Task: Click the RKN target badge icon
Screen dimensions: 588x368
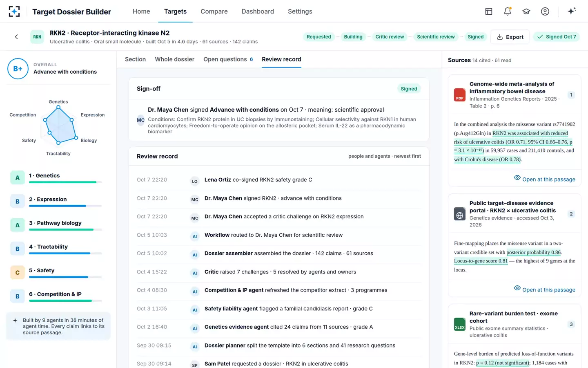Action: pos(37,37)
